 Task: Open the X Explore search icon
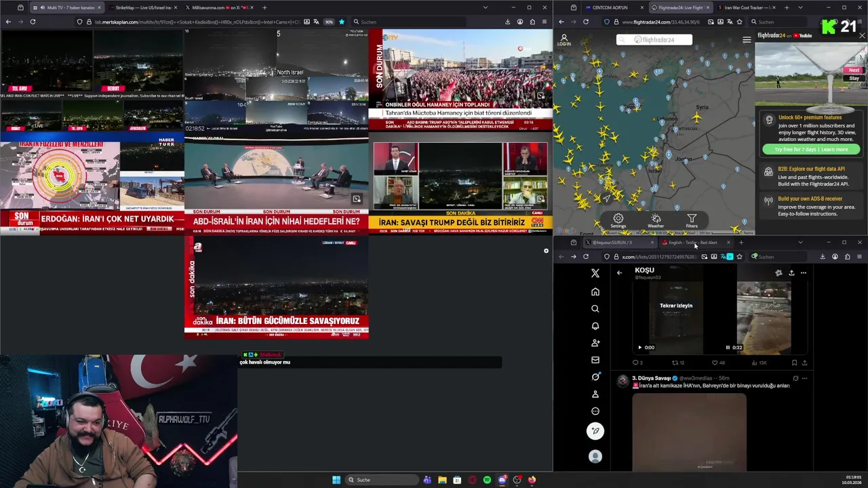click(595, 308)
